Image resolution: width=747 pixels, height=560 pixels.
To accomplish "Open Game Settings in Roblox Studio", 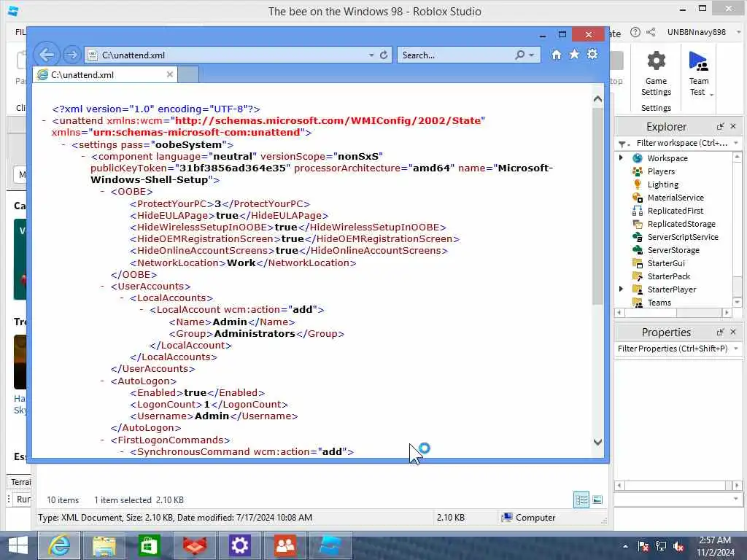I will (656, 74).
